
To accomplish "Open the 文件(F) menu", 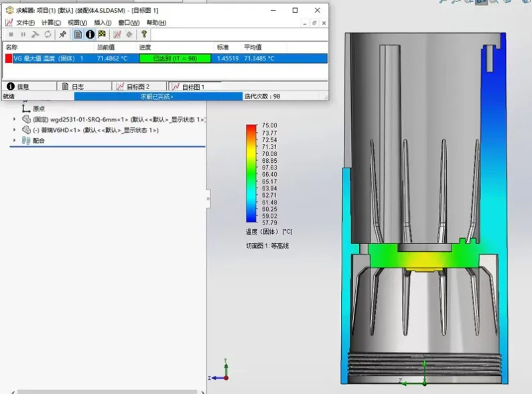I will coord(25,23).
